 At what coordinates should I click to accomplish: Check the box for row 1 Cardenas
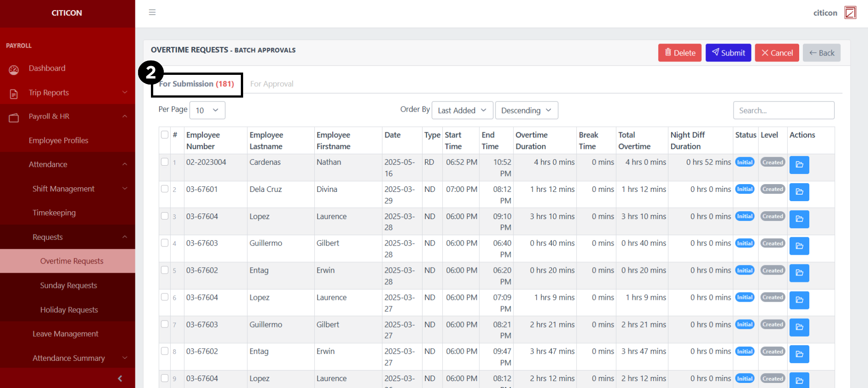(x=165, y=162)
